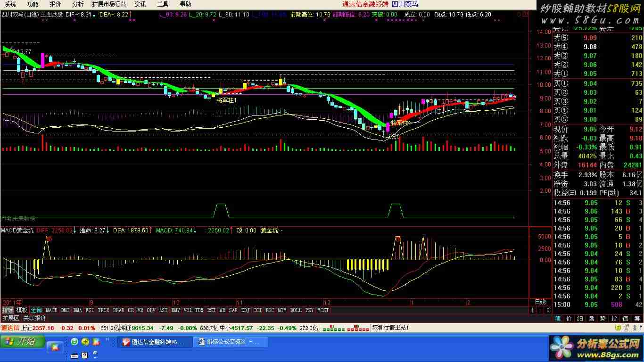Click the green round quick launch icon
Image resolution: width=644 pixels, height=362 pixels.
[74, 341]
